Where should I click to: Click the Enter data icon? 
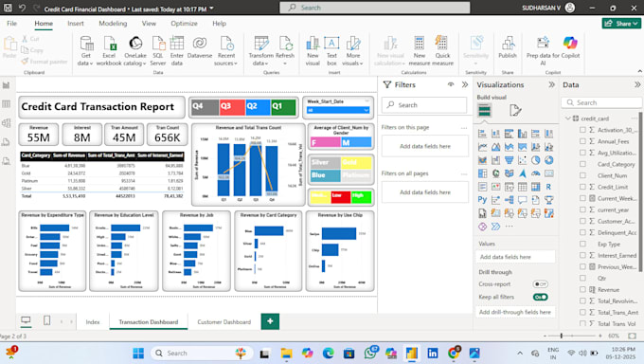click(177, 50)
